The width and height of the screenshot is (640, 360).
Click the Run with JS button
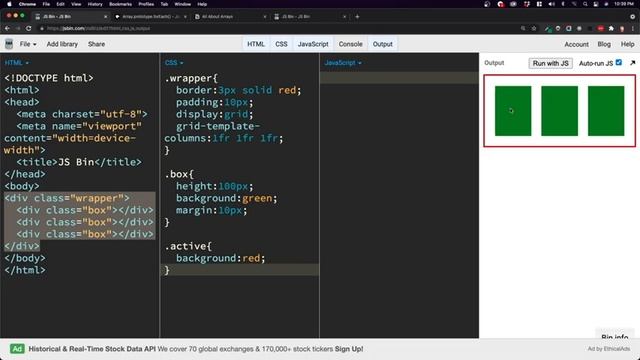(550, 63)
